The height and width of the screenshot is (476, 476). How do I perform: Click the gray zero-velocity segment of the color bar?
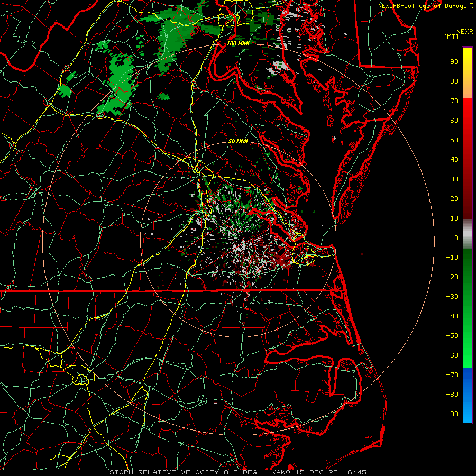[467, 234]
